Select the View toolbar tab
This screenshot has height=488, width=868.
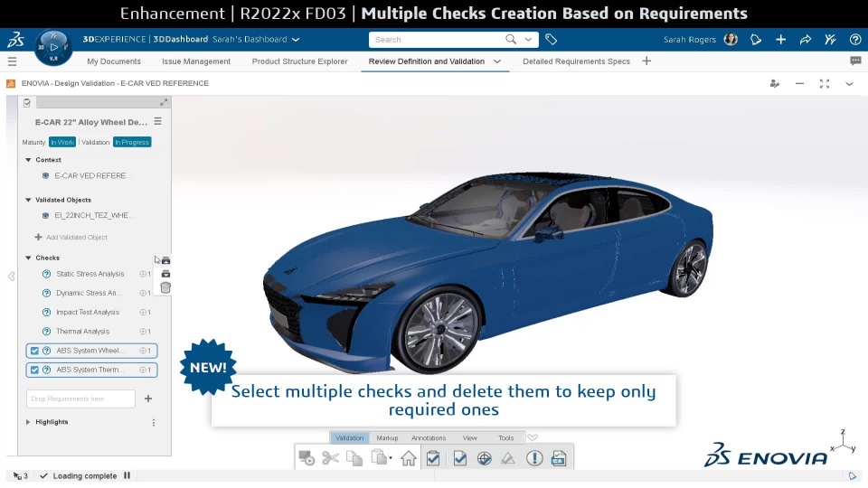pyautogui.click(x=469, y=437)
